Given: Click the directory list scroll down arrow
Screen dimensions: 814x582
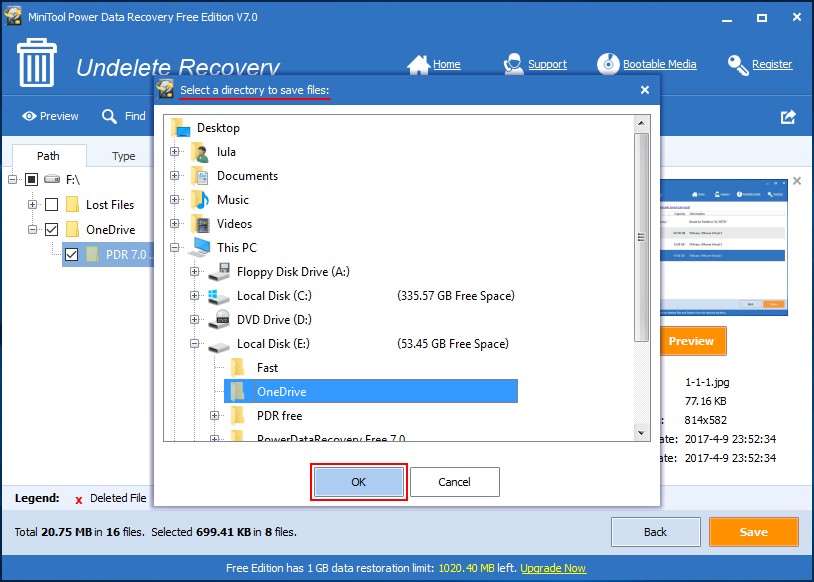Looking at the screenshot, I should click(641, 432).
